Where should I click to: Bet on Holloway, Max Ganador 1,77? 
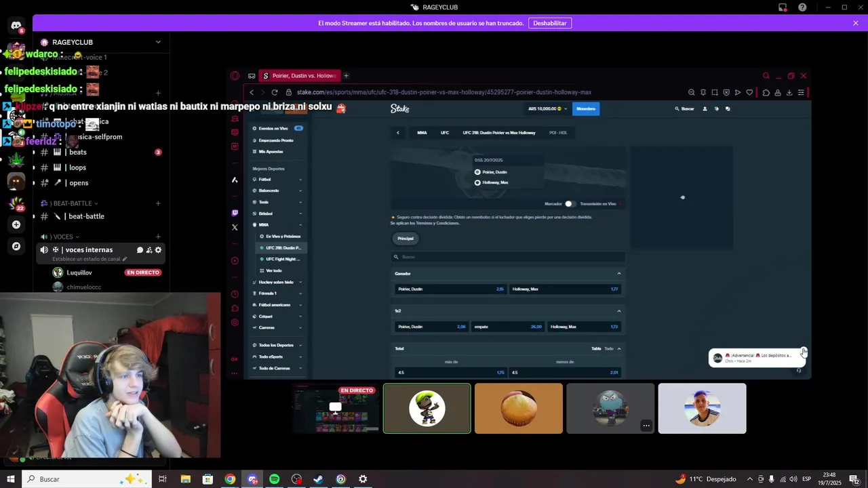click(x=565, y=289)
